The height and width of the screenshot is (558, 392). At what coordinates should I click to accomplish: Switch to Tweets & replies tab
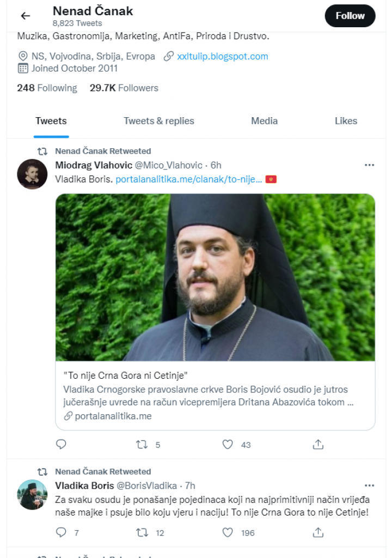pos(158,121)
